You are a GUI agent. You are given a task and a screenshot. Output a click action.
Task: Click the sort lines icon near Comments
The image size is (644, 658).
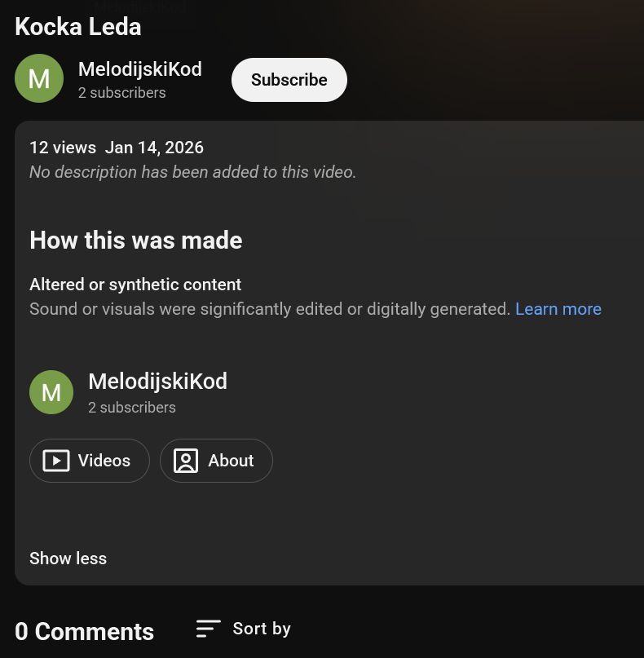[x=208, y=629]
